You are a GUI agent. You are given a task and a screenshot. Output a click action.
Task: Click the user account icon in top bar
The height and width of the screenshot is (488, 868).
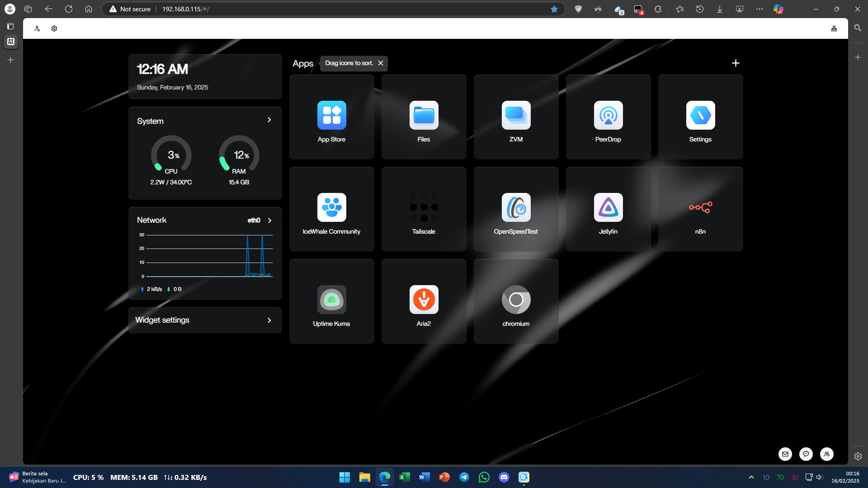coord(37,28)
